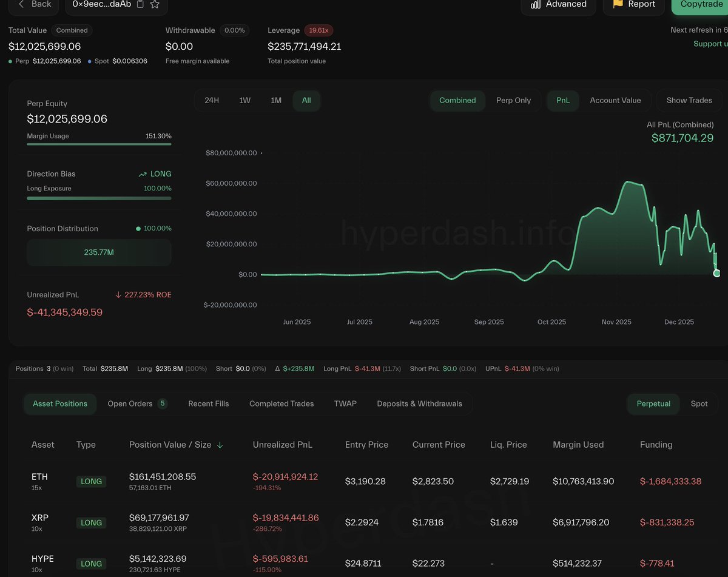The width and height of the screenshot is (728, 577).
Task: Click the Position Value sort arrow
Action: coord(220,445)
